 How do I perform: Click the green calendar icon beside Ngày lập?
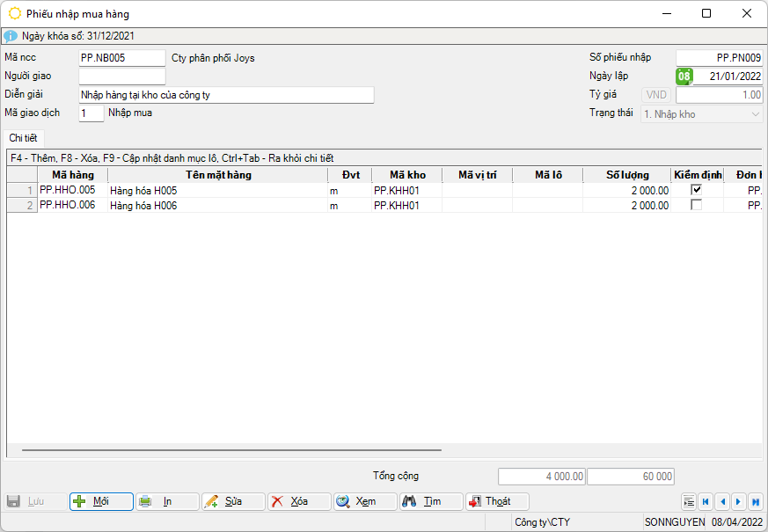tap(684, 77)
